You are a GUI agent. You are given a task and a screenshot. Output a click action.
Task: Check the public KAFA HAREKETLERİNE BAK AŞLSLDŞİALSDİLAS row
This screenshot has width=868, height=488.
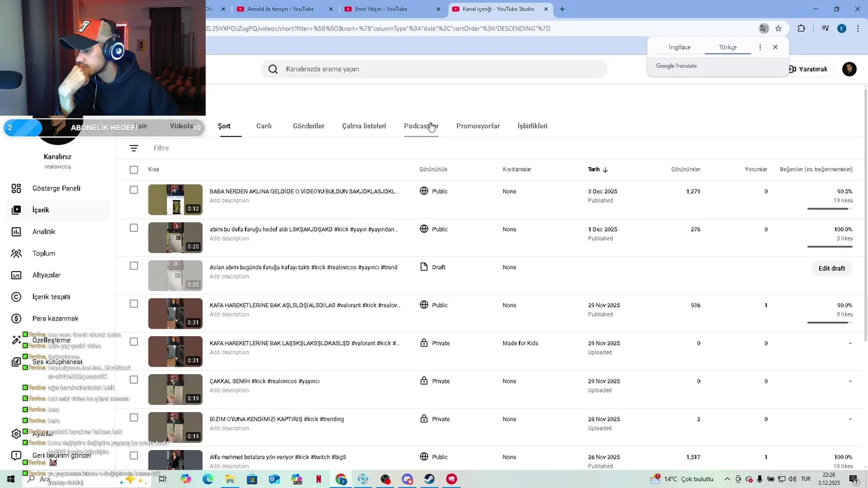134,304
